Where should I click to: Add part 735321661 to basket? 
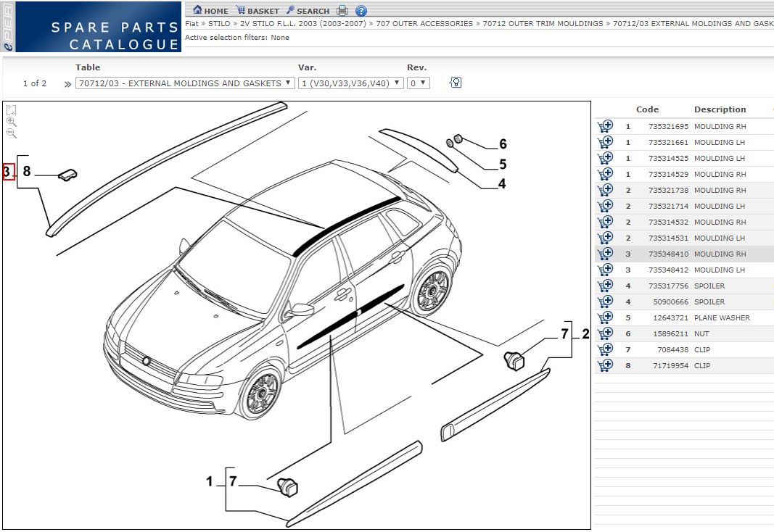click(605, 142)
